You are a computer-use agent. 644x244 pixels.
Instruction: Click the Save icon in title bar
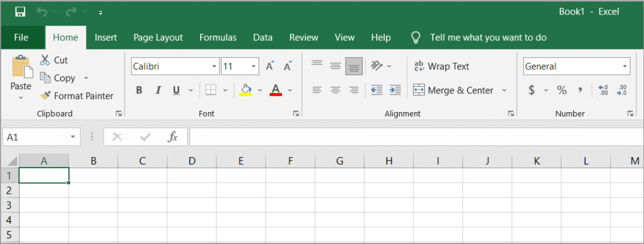[20, 12]
